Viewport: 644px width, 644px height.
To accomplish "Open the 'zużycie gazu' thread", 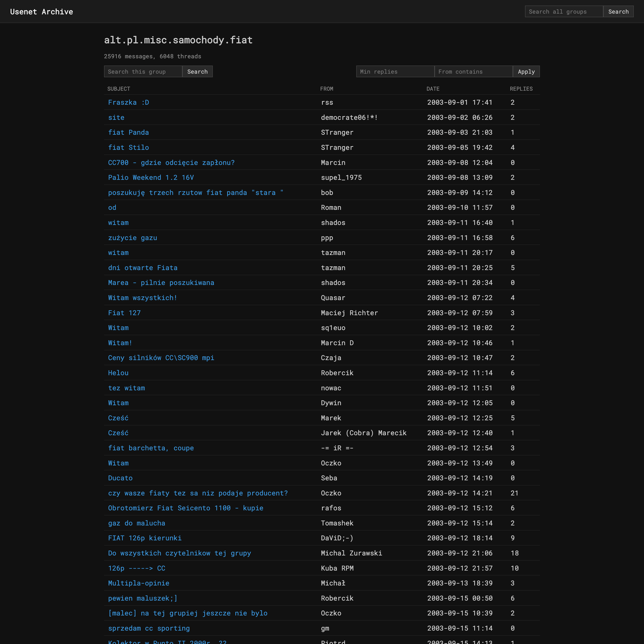I will coord(132,238).
